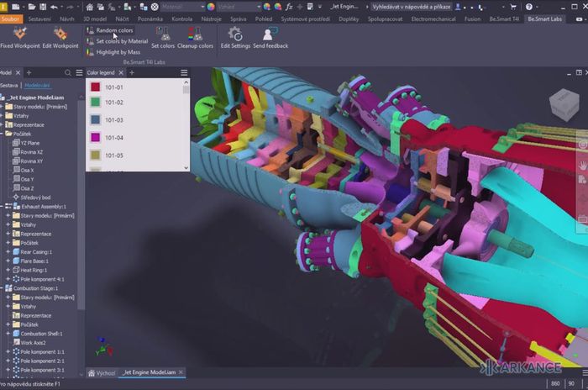Viewport: 588px width, 390px height.
Task: Run the Cleanup colors tool
Action: pos(194,34)
